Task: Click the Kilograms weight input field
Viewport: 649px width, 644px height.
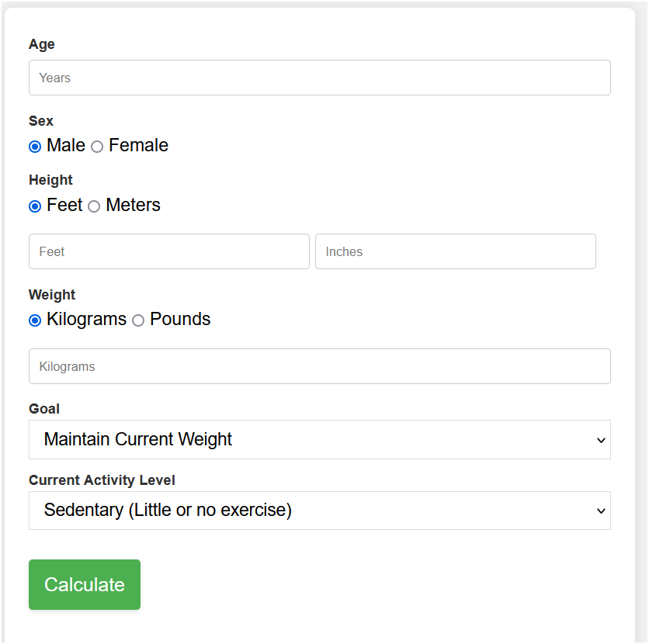Action: 319,366
